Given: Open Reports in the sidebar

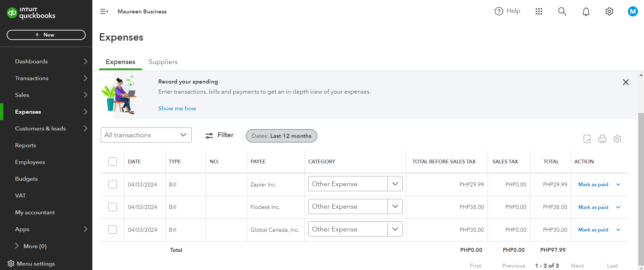Looking at the screenshot, I should tap(26, 145).
